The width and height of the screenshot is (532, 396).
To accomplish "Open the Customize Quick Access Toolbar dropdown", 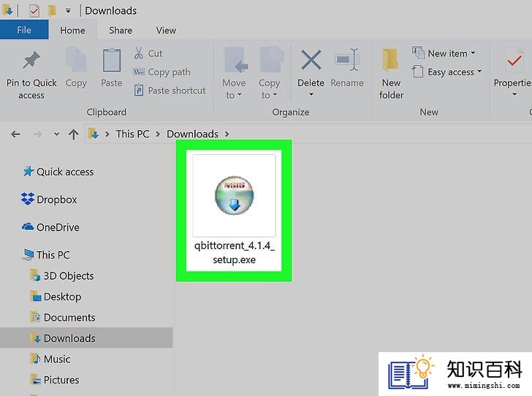I will tap(68, 11).
